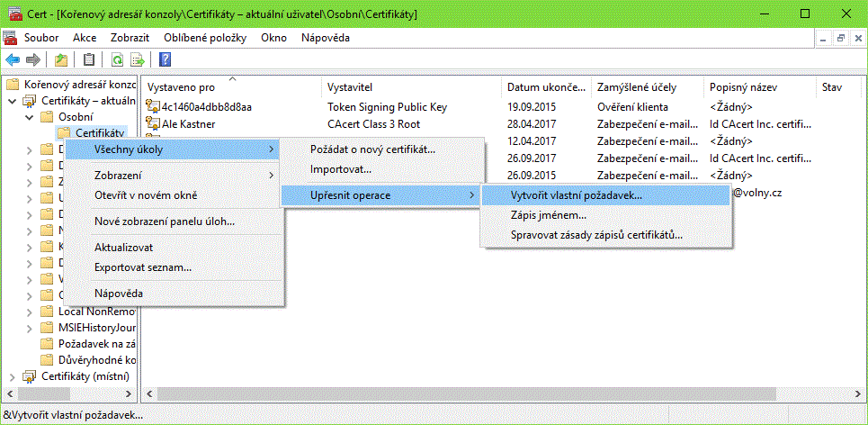The height and width of the screenshot is (425, 868).
Task: Select the Local NonRemovable folder in tree
Action: 90,311
